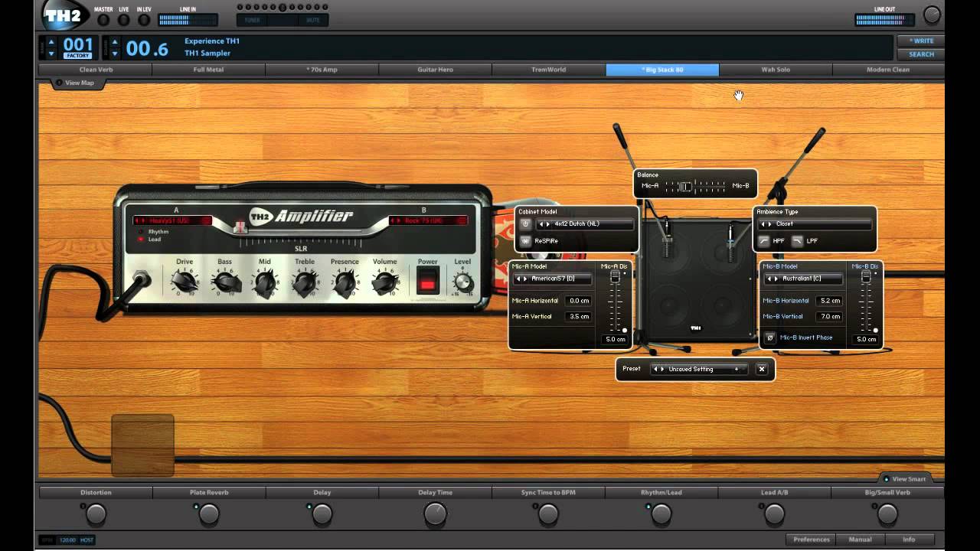This screenshot has height=551, width=980.
Task: Open the Preset Unsaved Setting dropdown
Action: (700, 369)
